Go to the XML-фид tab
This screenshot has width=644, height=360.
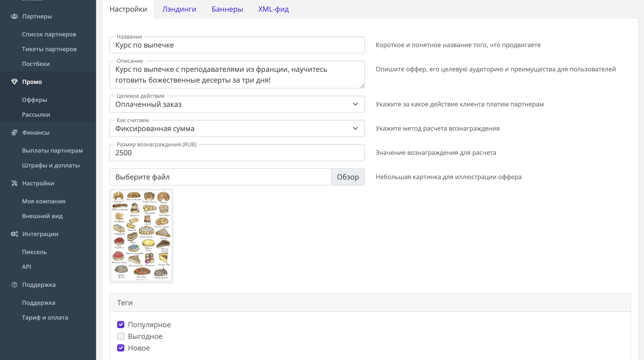coord(273,9)
